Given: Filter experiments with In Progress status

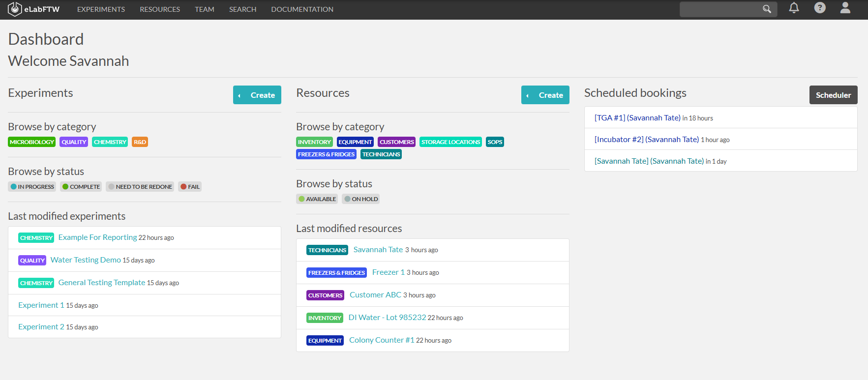Looking at the screenshot, I should [x=32, y=187].
